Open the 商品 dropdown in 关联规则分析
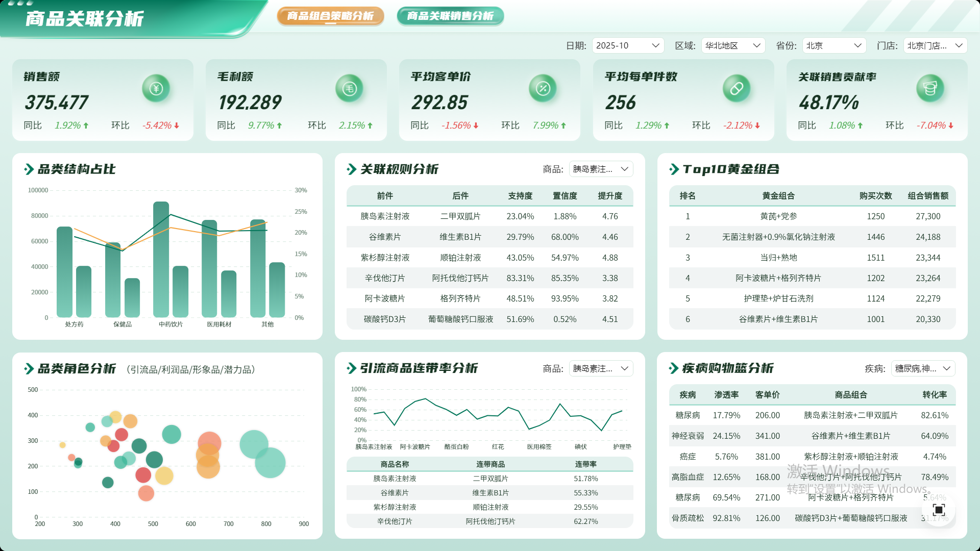Image resolution: width=980 pixels, height=551 pixels. pyautogui.click(x=601, y=169)
